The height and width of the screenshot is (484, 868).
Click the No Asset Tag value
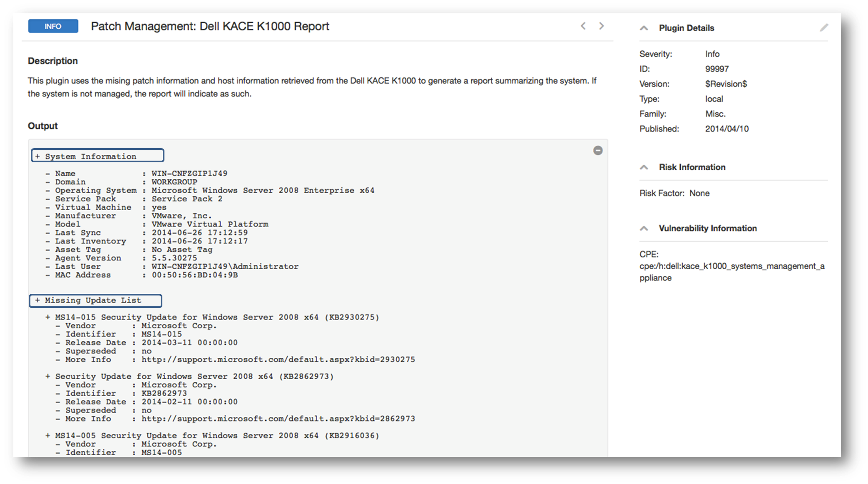[x=182, y=250]
